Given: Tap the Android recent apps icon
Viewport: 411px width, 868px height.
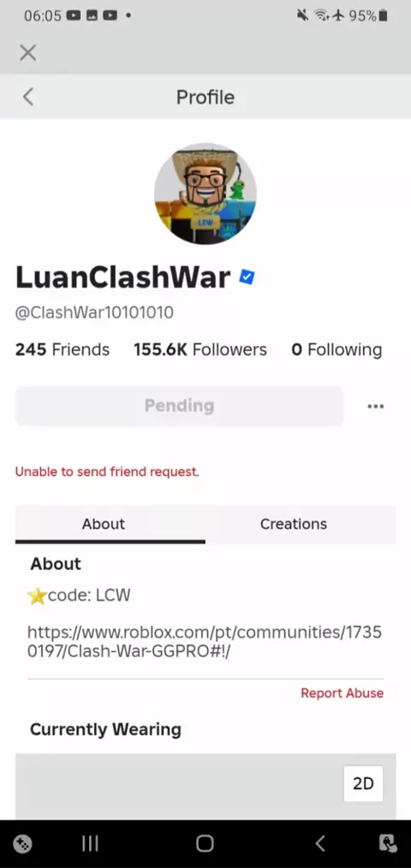Looking at the screenshot, I should 90,843.
